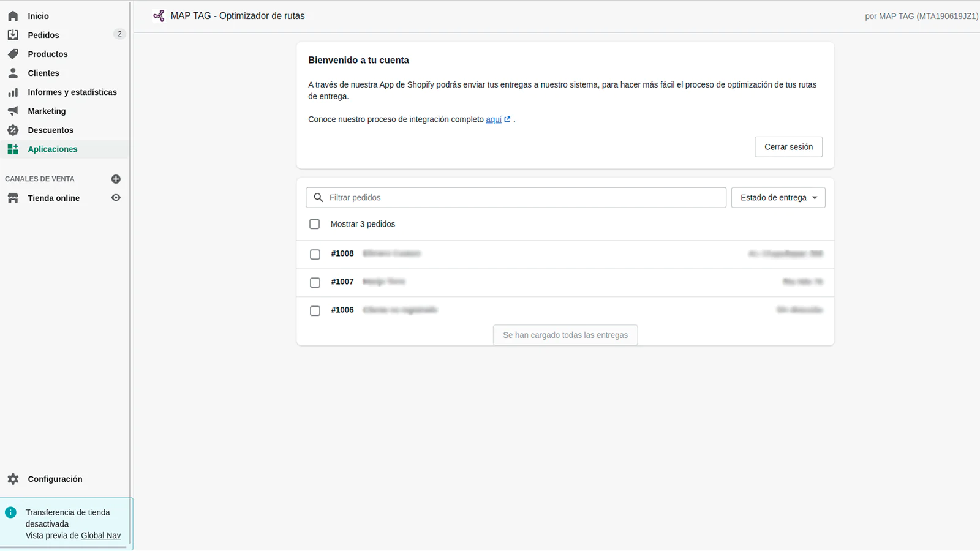
Task: Select Aplicaciones in the sidebar
Action: coord(53,149)
